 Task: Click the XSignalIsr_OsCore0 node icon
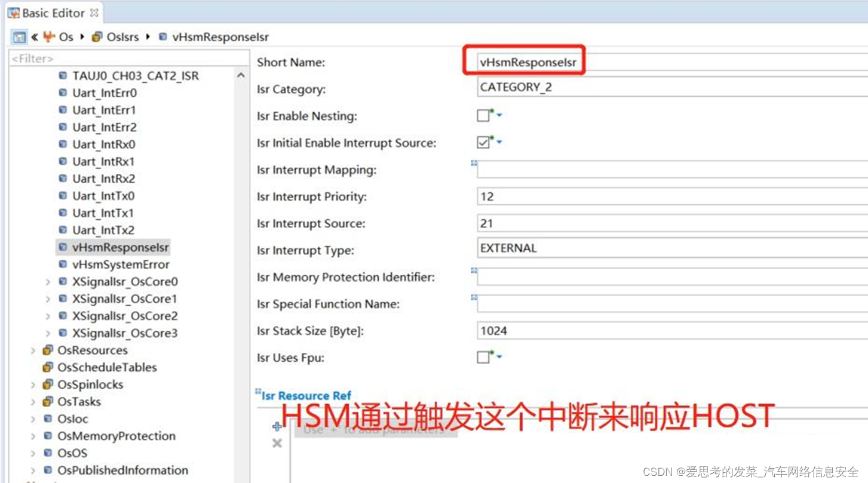(63, 282)
